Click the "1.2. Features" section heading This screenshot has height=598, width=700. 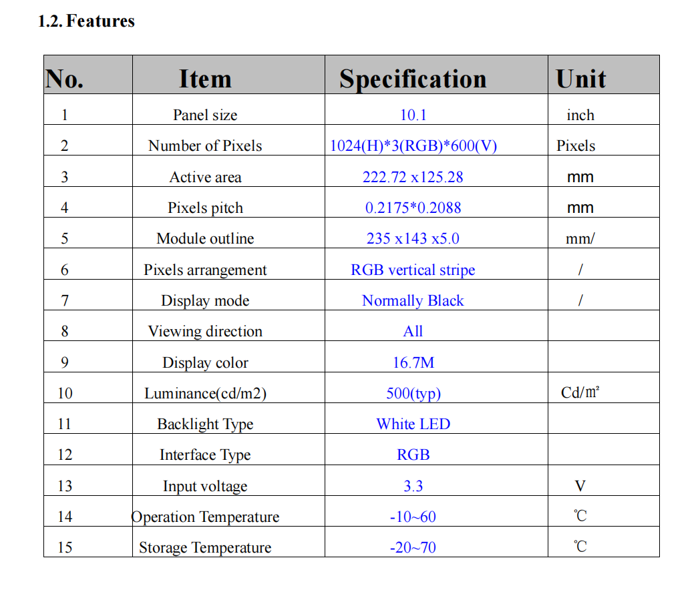[87, 21]
